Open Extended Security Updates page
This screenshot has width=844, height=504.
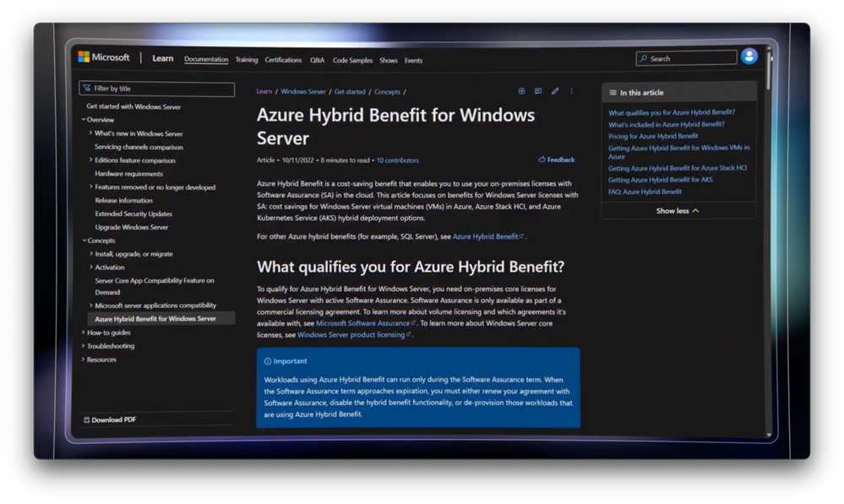(x=133, y=214)
